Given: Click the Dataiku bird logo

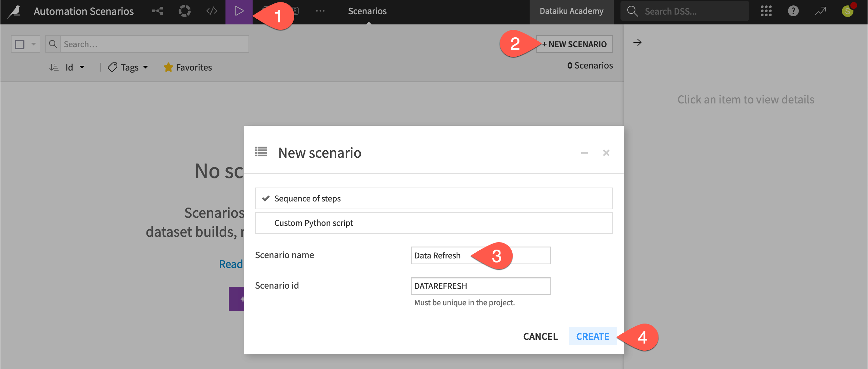Looking at the screenshot, I should (14, 11).
